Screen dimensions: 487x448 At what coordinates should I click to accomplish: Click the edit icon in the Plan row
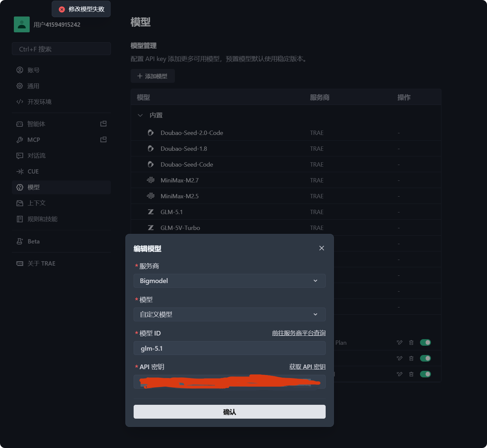tap(400, 342)
